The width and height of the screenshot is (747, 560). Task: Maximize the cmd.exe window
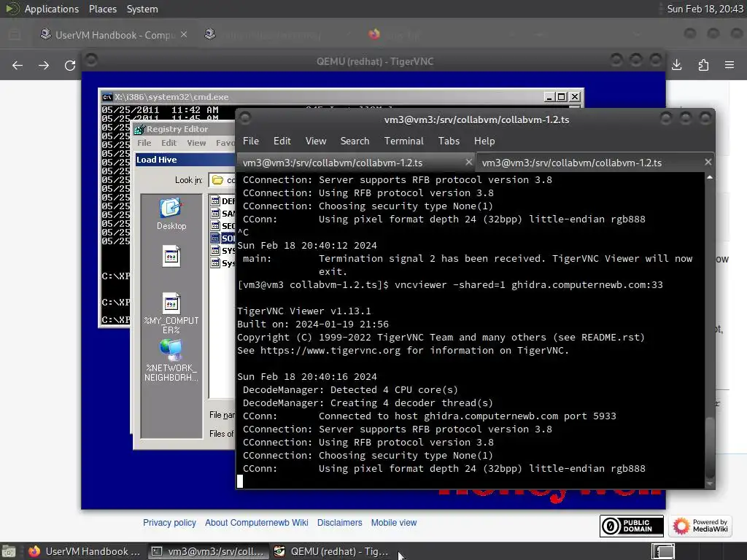click(x=562, y=97)
